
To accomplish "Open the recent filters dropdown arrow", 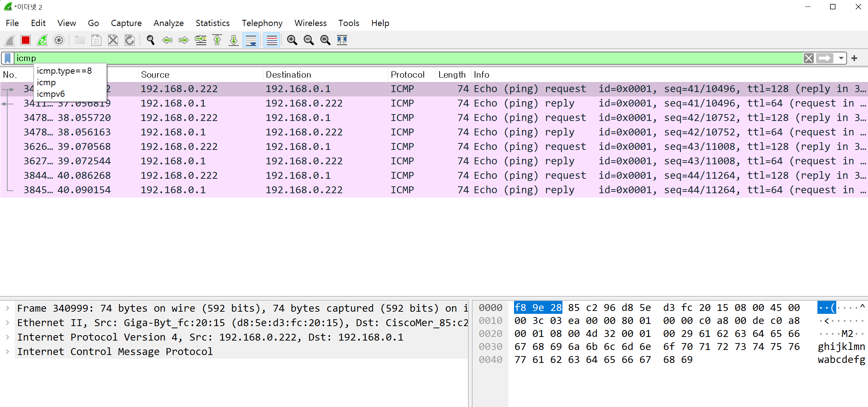I will (x=841, y=58).
